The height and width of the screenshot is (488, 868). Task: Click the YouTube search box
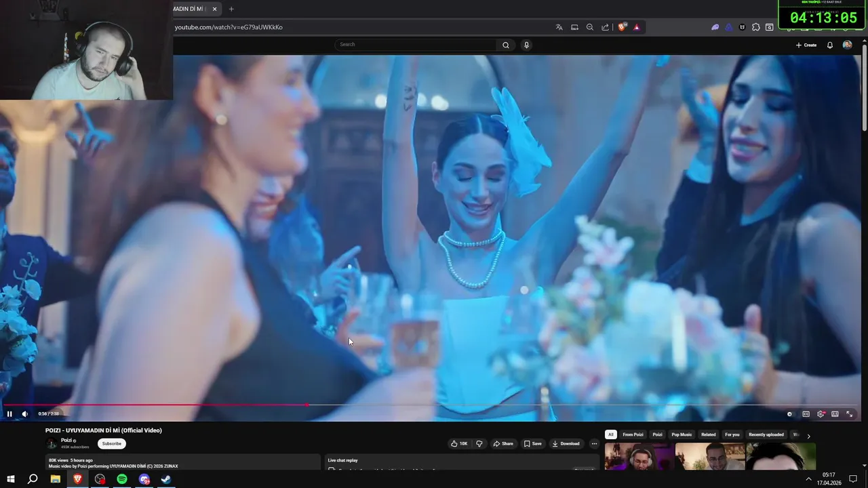416,45
